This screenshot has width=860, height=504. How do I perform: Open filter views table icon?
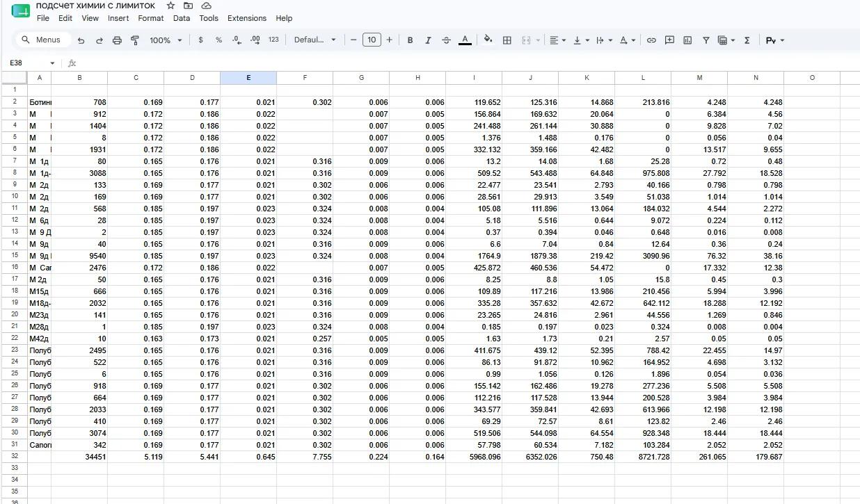click(726, 40)
